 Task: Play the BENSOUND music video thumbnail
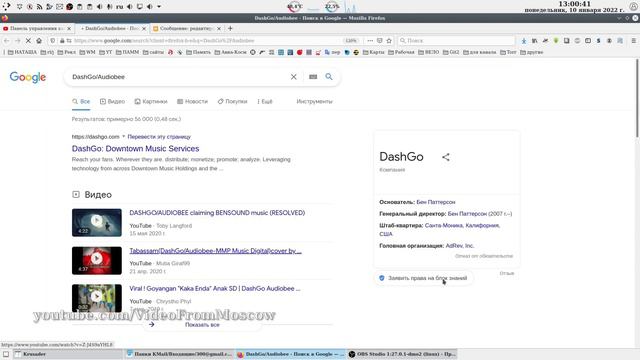[97, 222]
